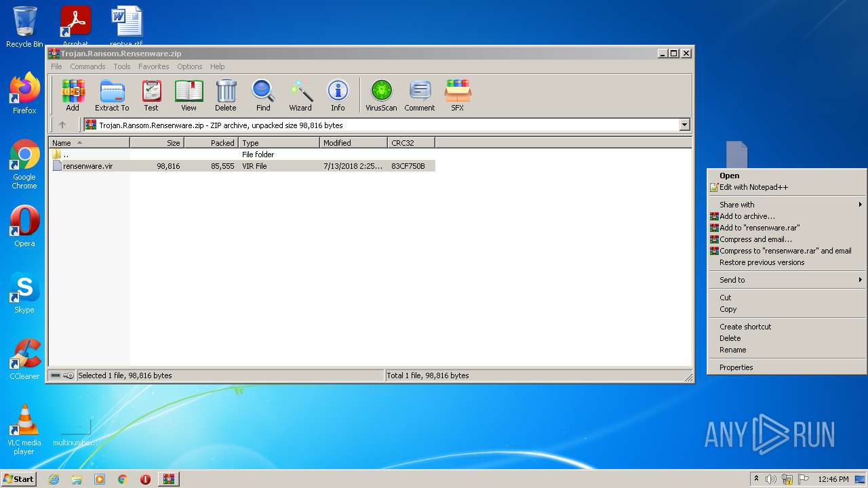Sort by the Packed column header
The image size is (868, 488).
[211, 142]
